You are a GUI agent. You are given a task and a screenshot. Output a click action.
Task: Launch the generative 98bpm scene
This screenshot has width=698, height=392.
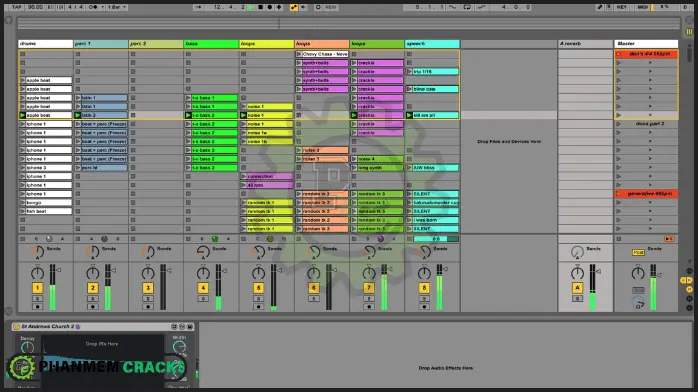(646, 194)
